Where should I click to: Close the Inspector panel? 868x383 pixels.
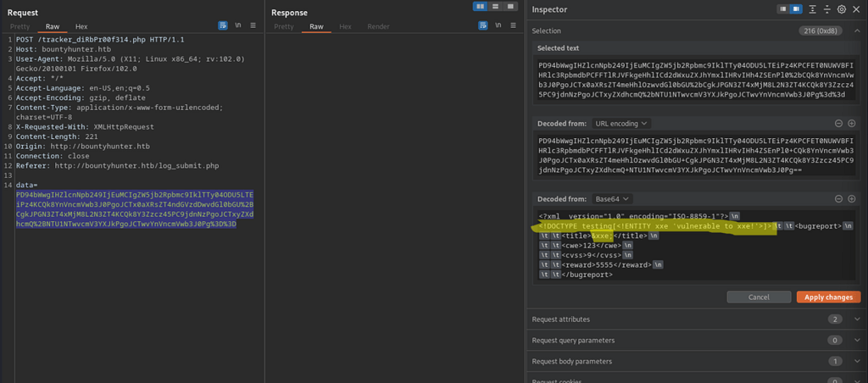pos(855,9)
